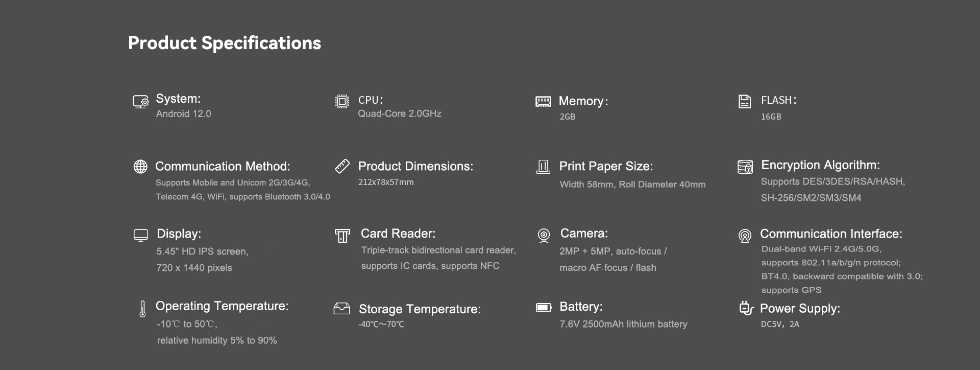Click the Communication Interface signal icon
The image size is (980, 370).
point(745,236)
